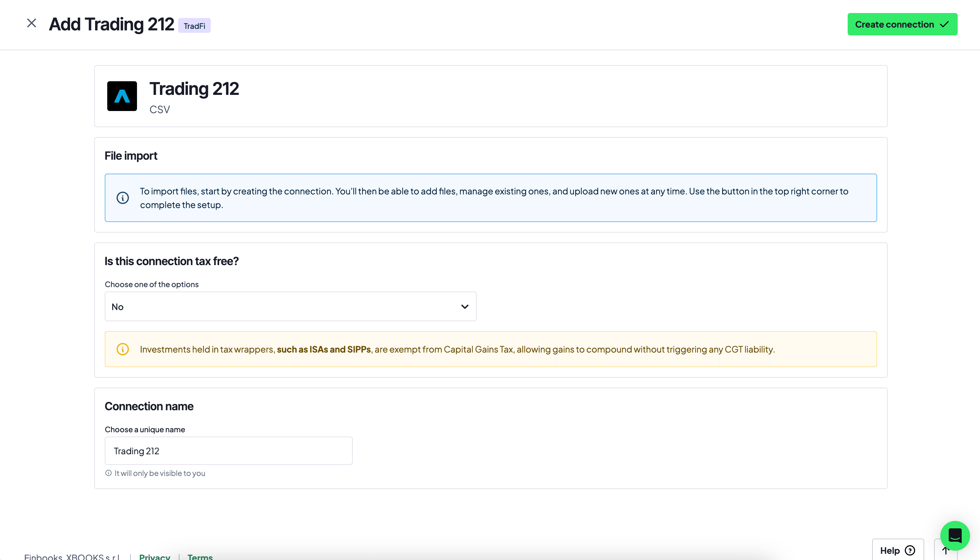Viewport: 980px width, 560px height.
Task: Focus the Connection name input field
Action: (x=229, y=451)
